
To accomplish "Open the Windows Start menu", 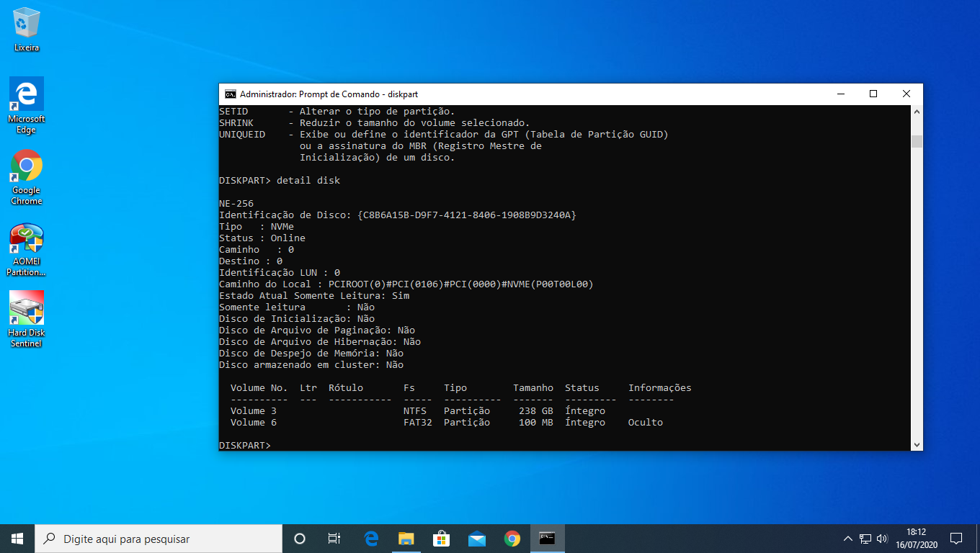I will (17, 539).
